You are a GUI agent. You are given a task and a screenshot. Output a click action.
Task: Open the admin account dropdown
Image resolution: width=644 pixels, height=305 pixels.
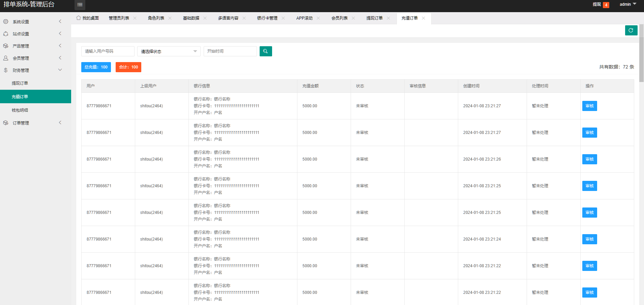tap(627, 4)
